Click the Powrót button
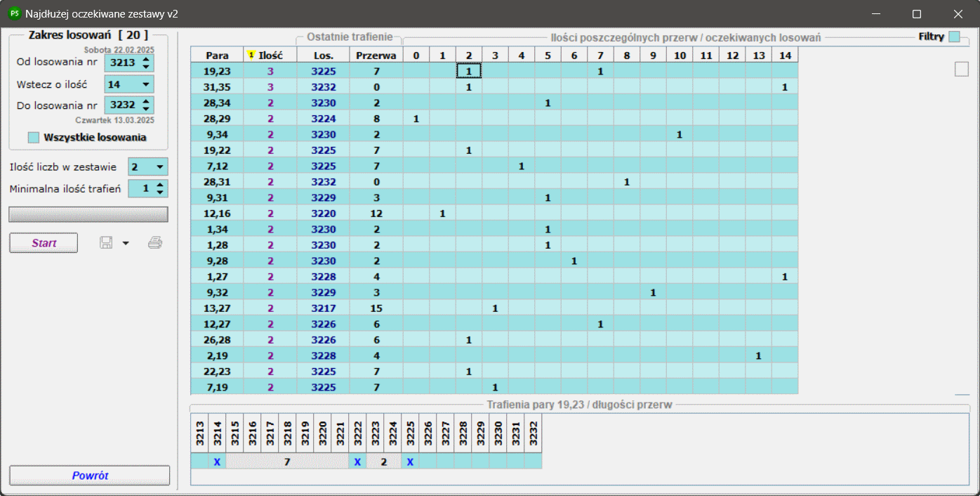Screen dimensions: 980x496 (90, 476)
